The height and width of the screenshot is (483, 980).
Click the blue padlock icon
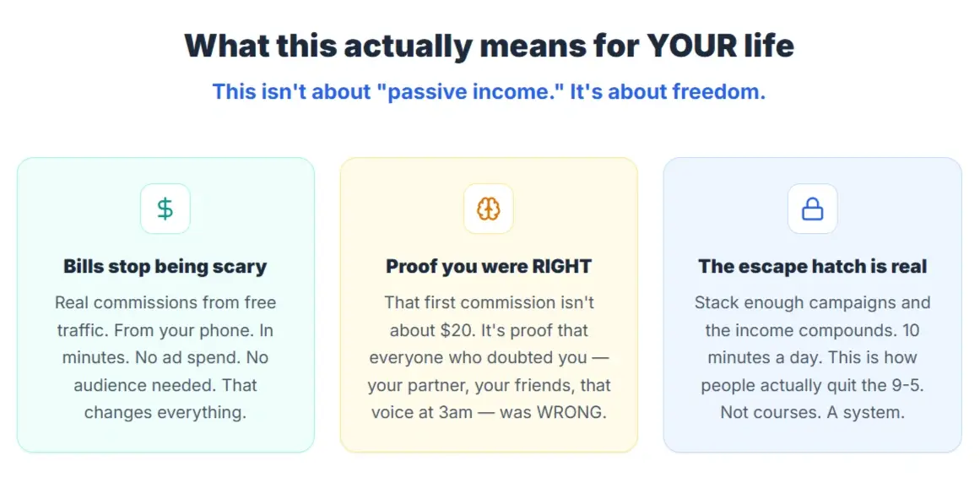(813, 209)
